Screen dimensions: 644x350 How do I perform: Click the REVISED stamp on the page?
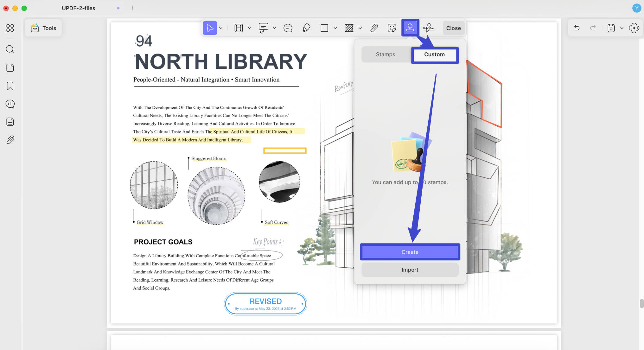(x=265, y=303)
